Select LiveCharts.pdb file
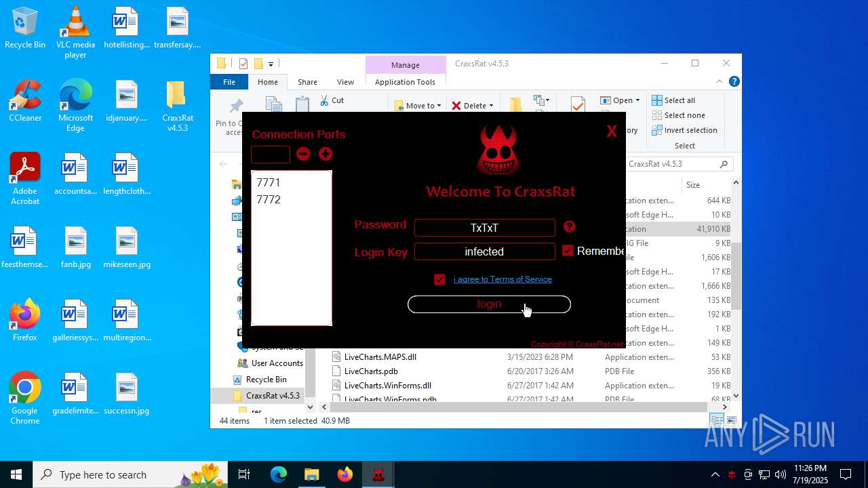868x488 pixels. (x=371, y=371)
